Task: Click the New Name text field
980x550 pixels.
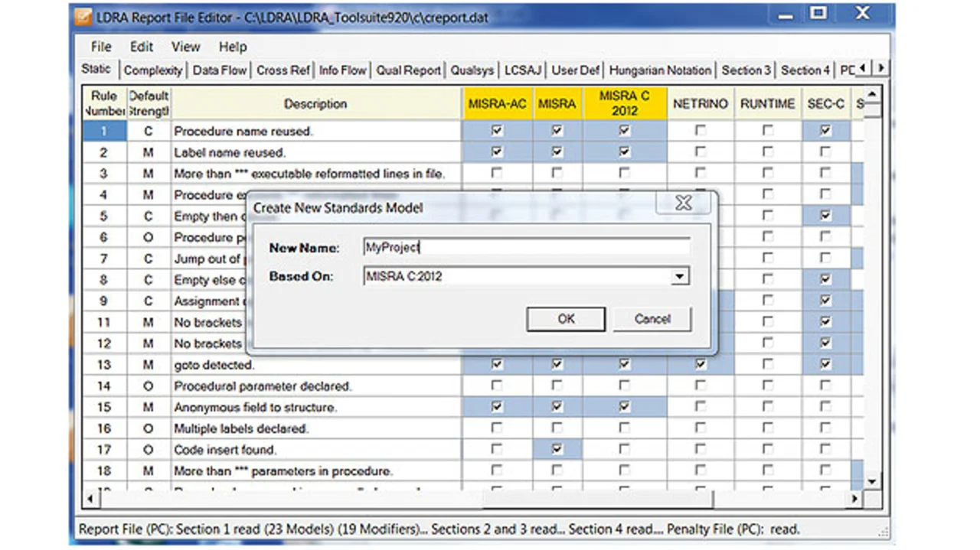Action: click(x=527, y=247)
